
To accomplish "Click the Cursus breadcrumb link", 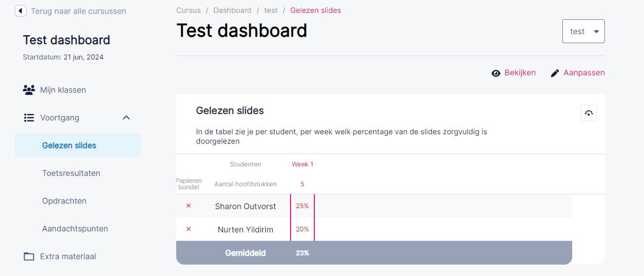I will [189, 10].
